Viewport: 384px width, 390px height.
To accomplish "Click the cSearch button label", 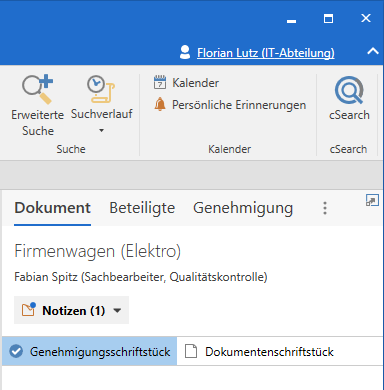I will [x=349, y=115].
